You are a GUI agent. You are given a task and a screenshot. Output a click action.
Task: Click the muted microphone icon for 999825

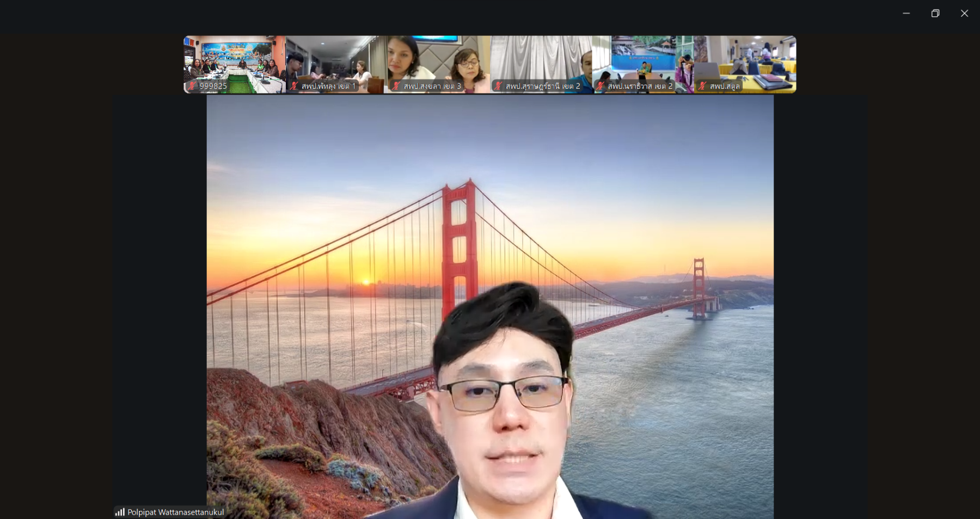pos(192,86)
